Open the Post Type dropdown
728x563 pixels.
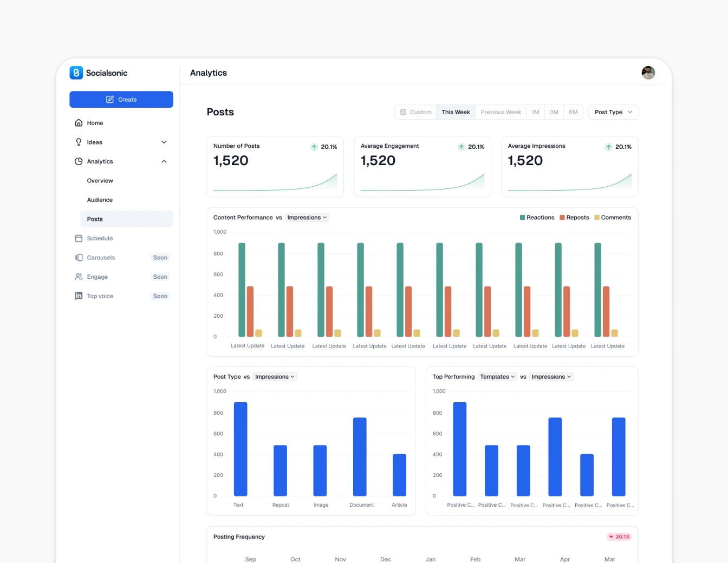pyautogui.click(x=613, y=112)
